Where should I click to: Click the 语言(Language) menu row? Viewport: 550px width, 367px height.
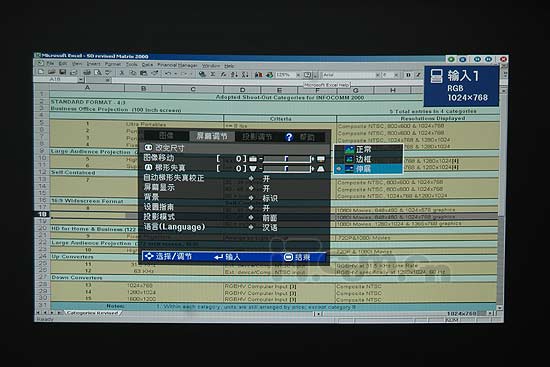click(234, 227)
